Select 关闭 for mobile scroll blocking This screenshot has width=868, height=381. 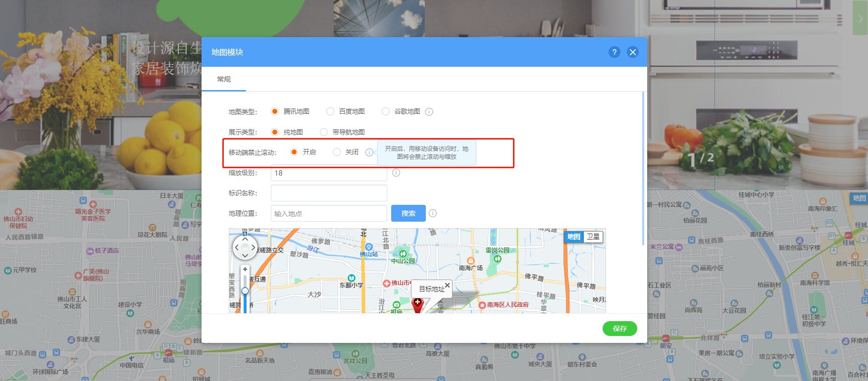[337, 152]
